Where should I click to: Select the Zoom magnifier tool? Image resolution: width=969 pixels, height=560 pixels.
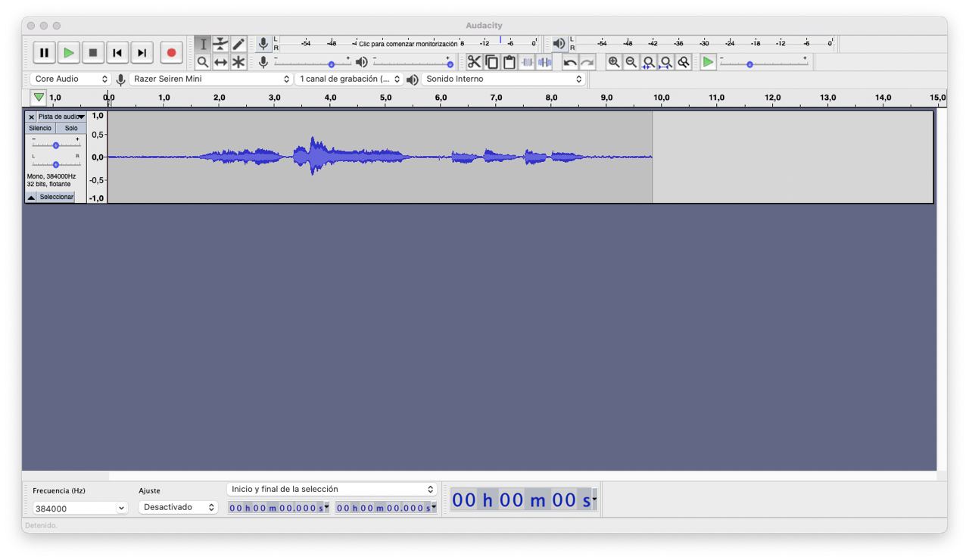pos(203,62)
